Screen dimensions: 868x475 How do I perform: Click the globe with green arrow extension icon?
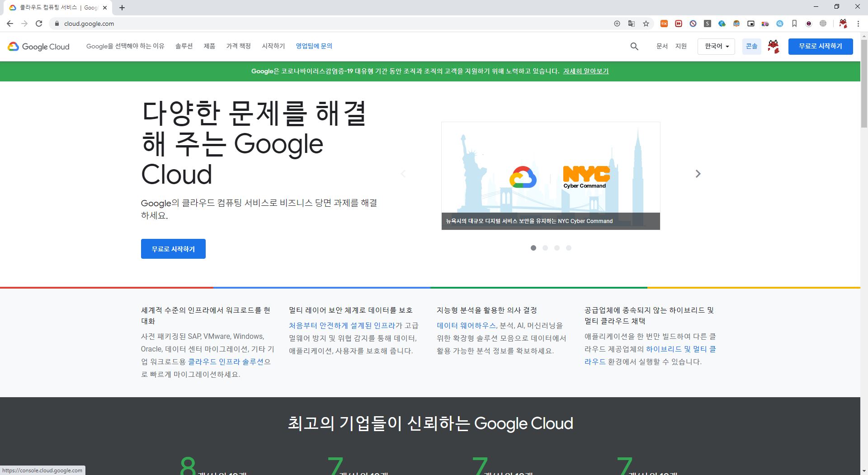coord(722,24)
